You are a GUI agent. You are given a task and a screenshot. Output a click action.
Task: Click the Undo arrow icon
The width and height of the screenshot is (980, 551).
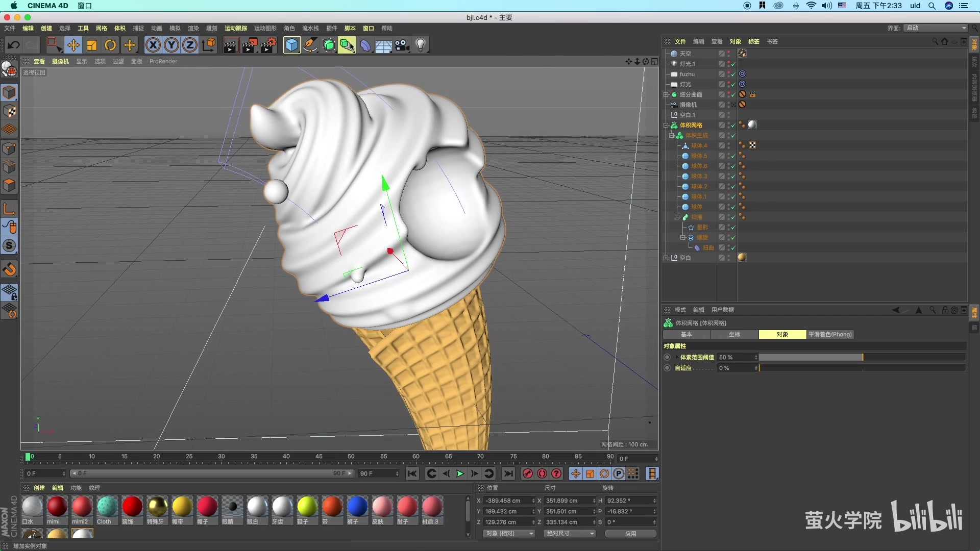click(x=14, y=45)
